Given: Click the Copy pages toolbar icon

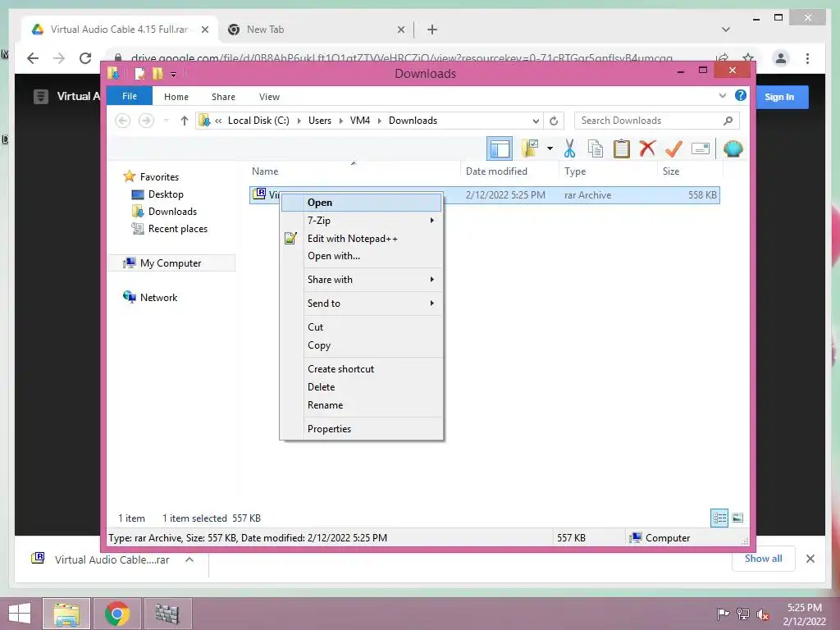Looking at the screenshot, I should (x=596, y=148).
